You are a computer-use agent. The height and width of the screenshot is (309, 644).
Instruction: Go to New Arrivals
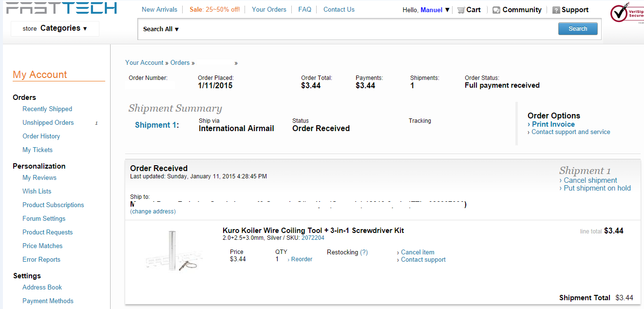tap(159, 9)
